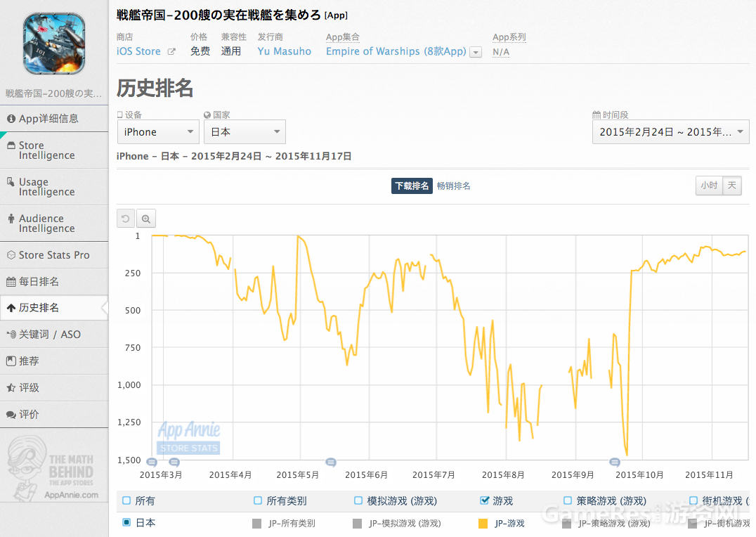Click globe icon beside 国家
Viewport: 756px width, 537px height.
pos(207,115)
